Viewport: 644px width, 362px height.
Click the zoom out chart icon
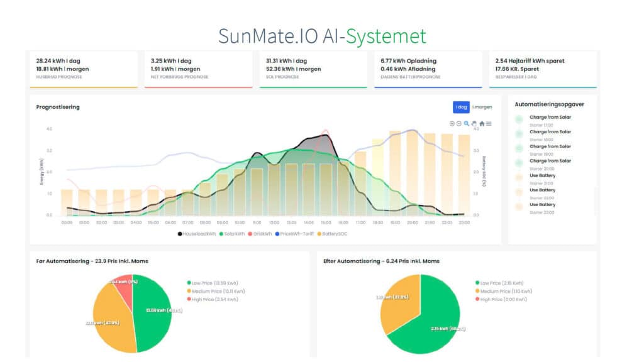(458, 123)
